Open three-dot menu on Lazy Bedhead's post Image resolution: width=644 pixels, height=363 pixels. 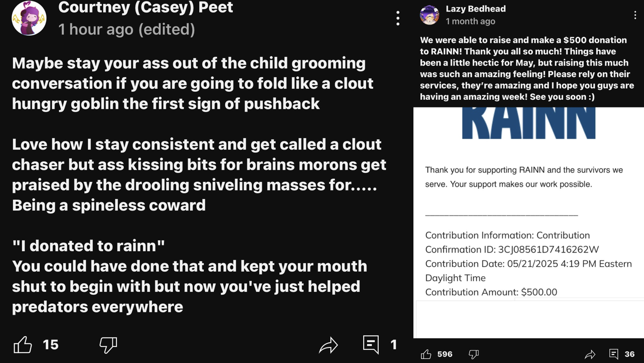[635, 15]
